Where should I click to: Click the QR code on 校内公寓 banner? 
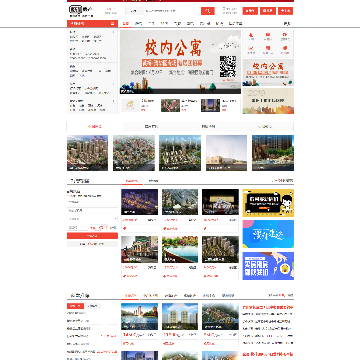[228, 66]
